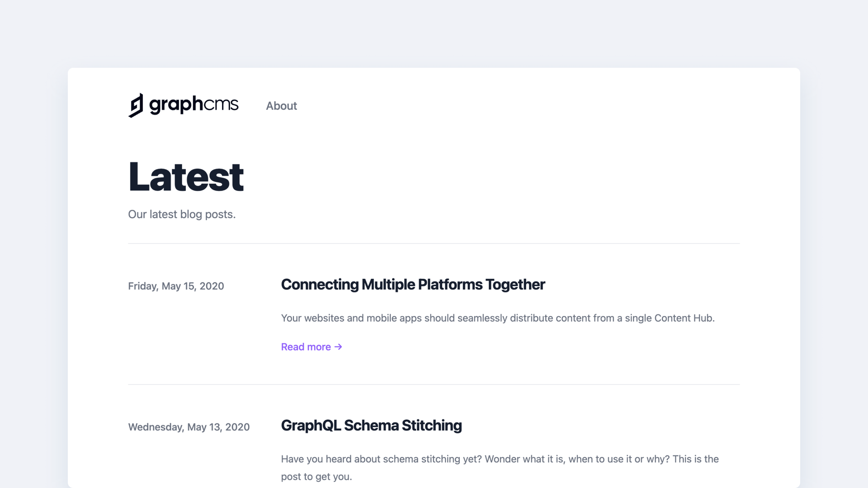The image size is (868, 488).
Task: Click 'post to get you.' excerpt line
Action: (316, 477)
